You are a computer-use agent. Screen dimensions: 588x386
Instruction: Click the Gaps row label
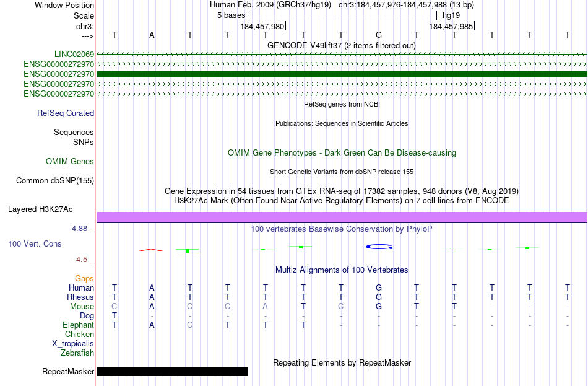(x=84, y=279)
